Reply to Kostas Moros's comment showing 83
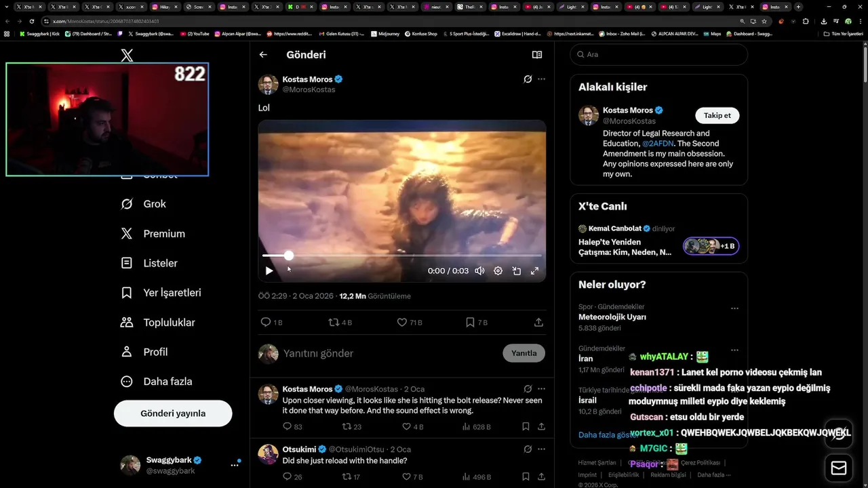868x488 pixels. tap(292, 427)
